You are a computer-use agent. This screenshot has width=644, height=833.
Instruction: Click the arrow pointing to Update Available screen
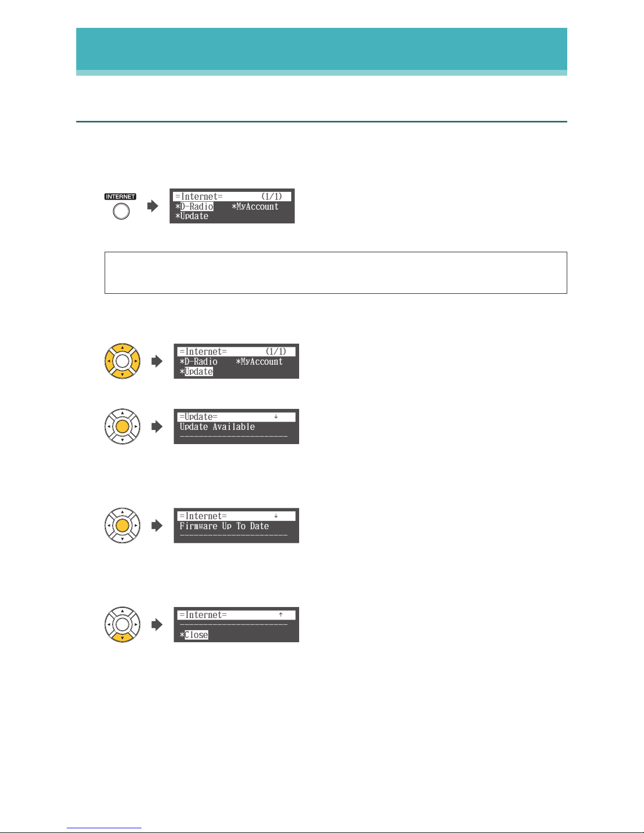click(x=157, y=426)
